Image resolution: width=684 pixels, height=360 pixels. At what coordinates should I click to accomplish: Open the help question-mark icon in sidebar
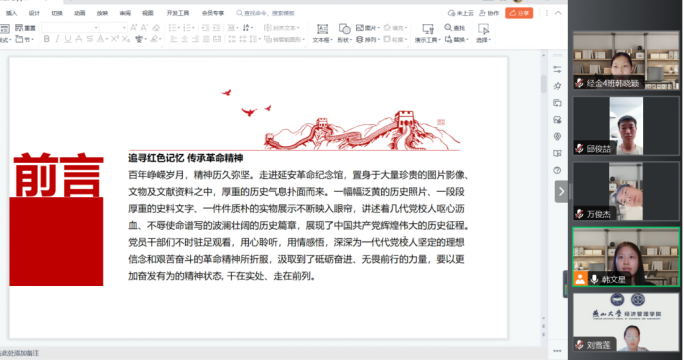pos(557,170)
